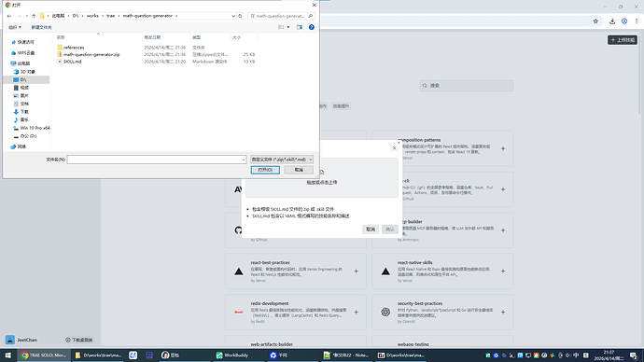Screen dimensions: 644x362
Task: Open recent locations dropdown arrow
Action: [x=27, y=16]
